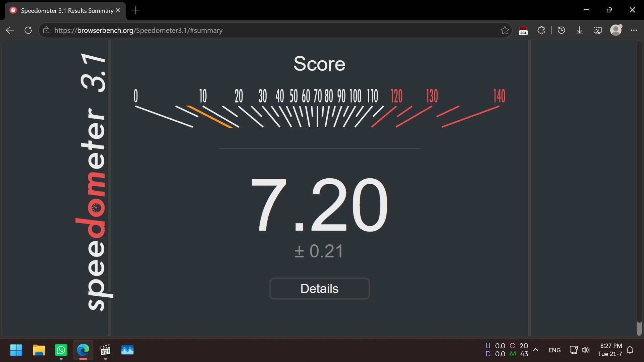Add this page to favorites

pos(504,31)
